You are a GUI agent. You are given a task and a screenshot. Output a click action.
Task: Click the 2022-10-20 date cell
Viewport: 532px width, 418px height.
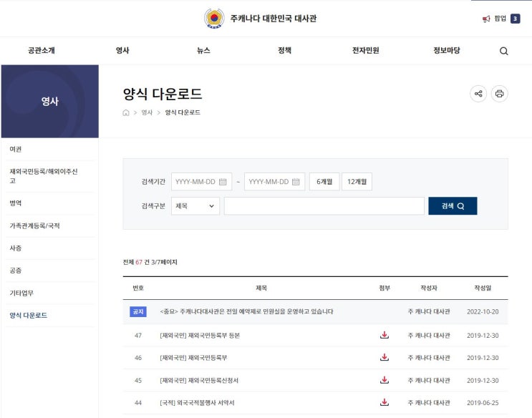click(x=483, y=311)
